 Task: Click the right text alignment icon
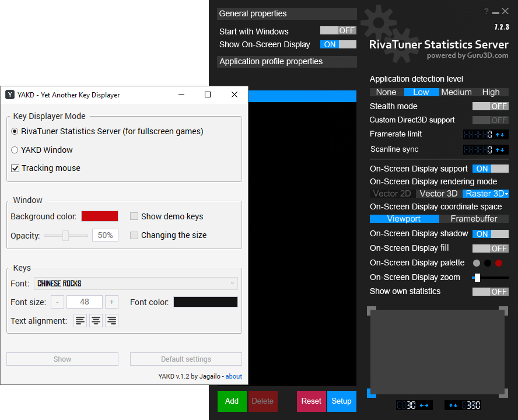click(111, 320)
